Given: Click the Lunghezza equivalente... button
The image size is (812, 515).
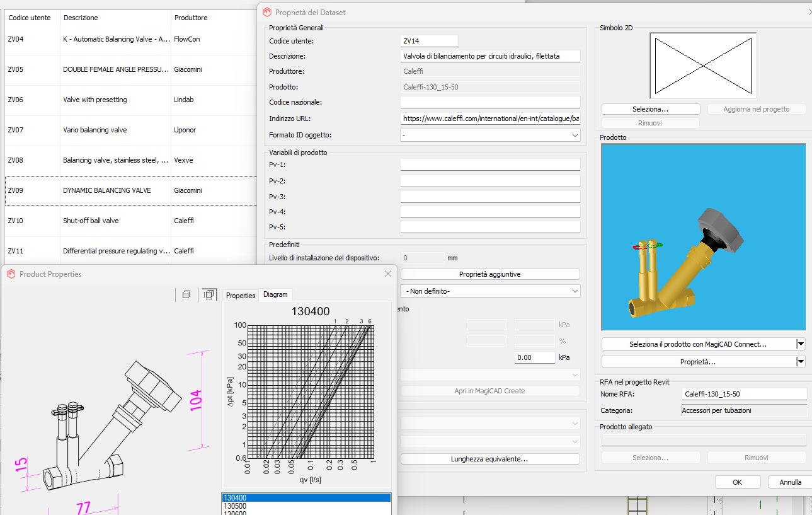Looking at the screenshot, I should point(490,459).
